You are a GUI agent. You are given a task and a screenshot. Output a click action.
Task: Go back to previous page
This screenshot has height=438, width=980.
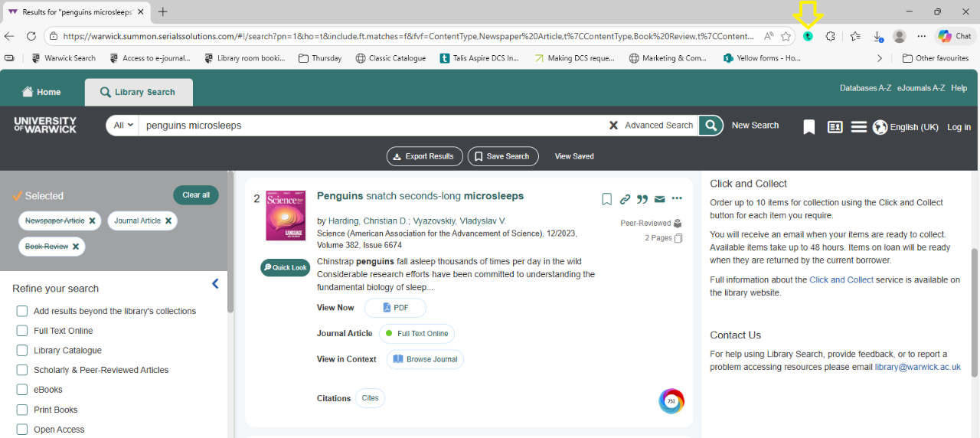[9, 36]
